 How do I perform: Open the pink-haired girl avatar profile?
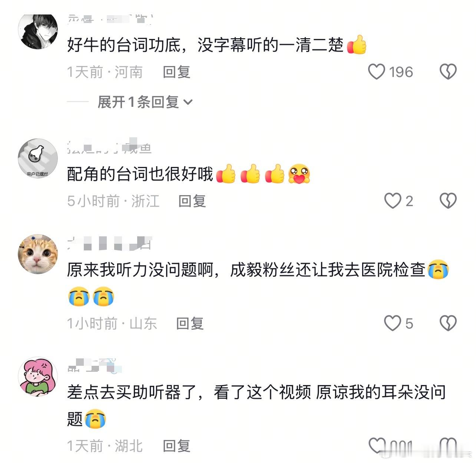(x=38, y=377)
